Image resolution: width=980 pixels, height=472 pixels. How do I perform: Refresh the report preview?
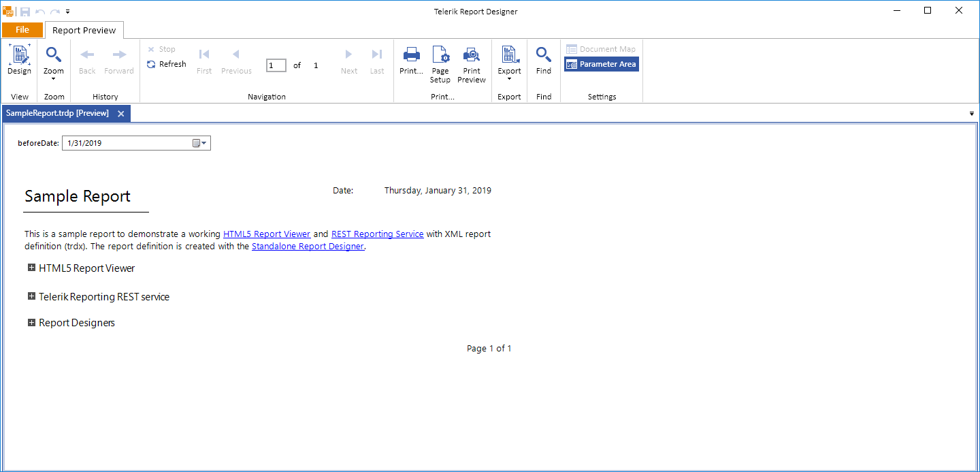166,64
